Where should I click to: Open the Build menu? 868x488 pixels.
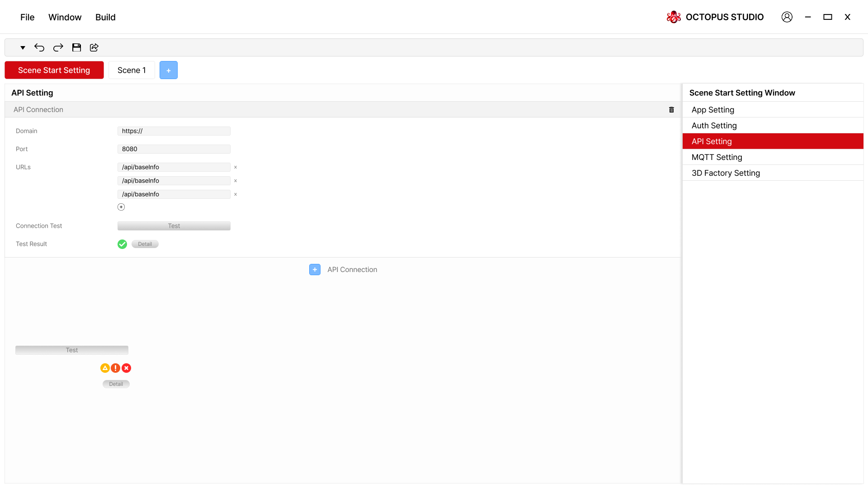[105, 17]
